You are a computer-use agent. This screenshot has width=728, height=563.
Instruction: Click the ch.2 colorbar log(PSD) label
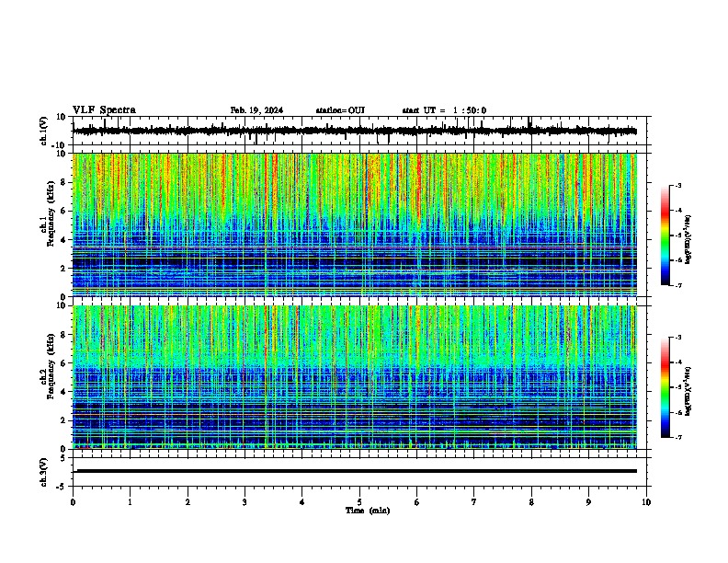[688, 392]
